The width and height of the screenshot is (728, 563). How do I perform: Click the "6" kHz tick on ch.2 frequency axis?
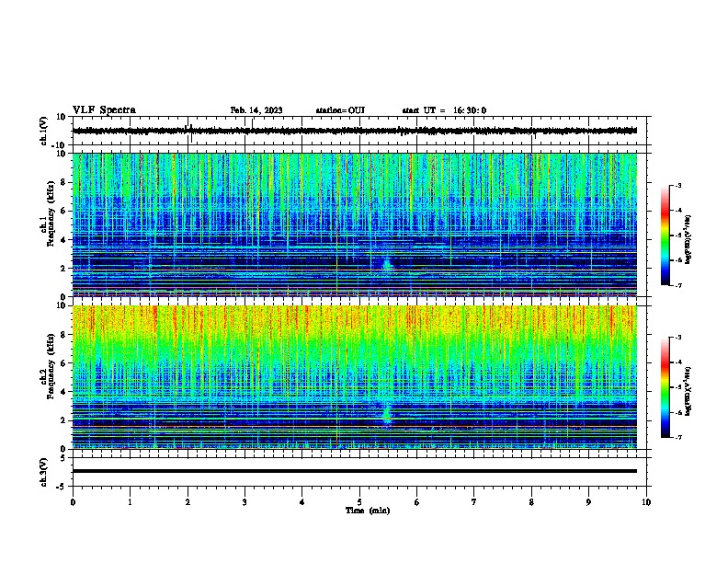pyautogui.click(x=64, y=363)
